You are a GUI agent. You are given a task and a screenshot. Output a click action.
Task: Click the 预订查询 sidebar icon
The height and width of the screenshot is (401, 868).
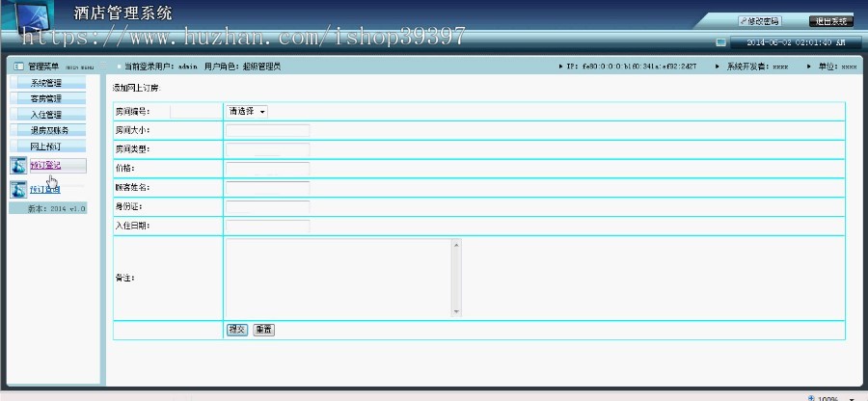(18, 190)
